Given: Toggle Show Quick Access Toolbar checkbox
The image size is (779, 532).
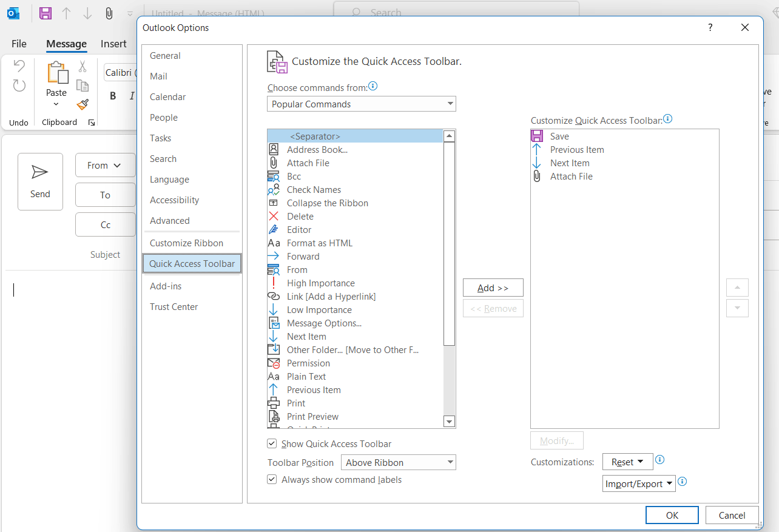Looking at the screenshot, I should tap(272, 443).
